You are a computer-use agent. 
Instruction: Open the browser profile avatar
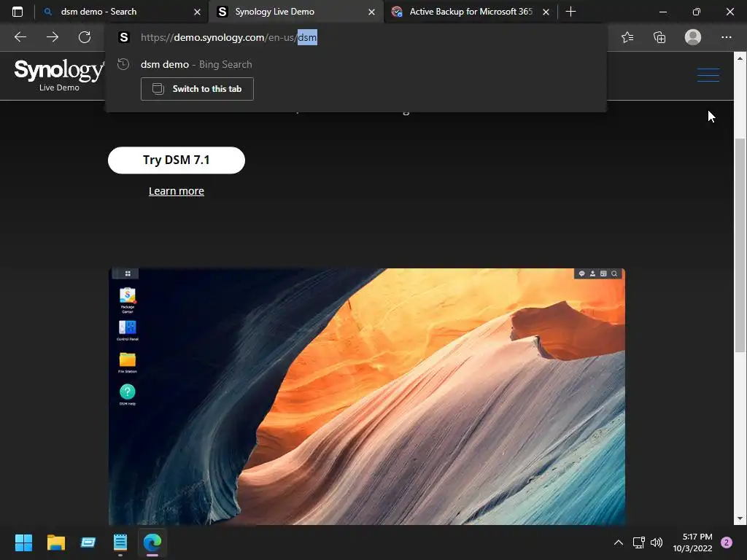click(x=693, y=37)
